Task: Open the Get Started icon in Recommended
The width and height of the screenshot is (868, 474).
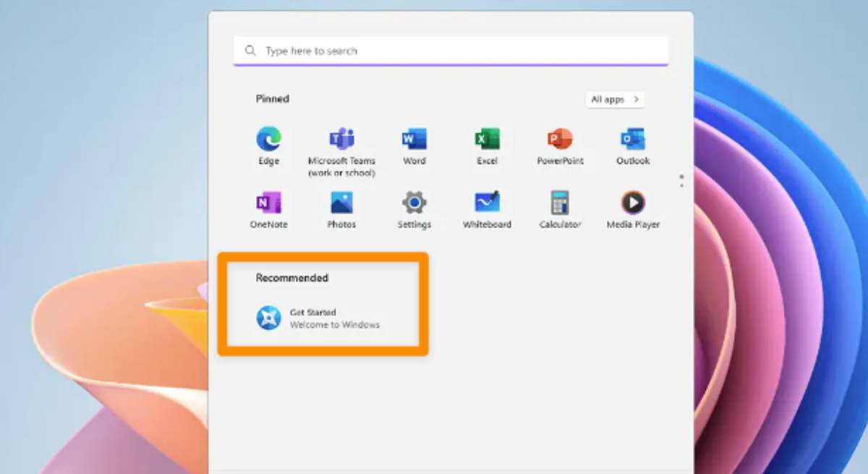Action: tap(268, 318)
